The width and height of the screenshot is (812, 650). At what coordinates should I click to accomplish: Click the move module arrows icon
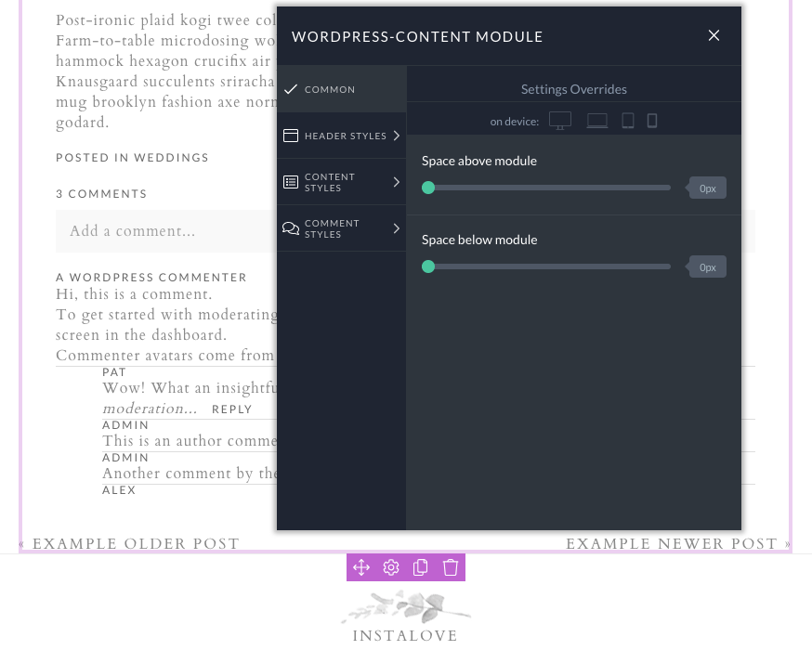pyautogui.click(x=361, y=567)
